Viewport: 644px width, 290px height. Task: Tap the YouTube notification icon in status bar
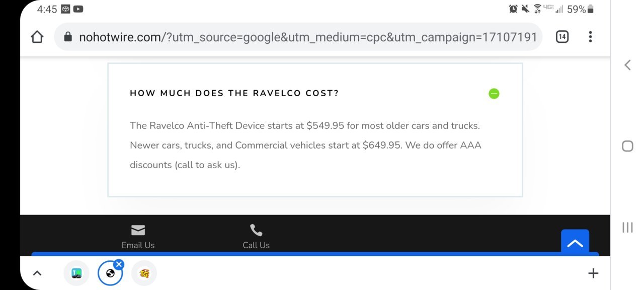pos(78,9)
